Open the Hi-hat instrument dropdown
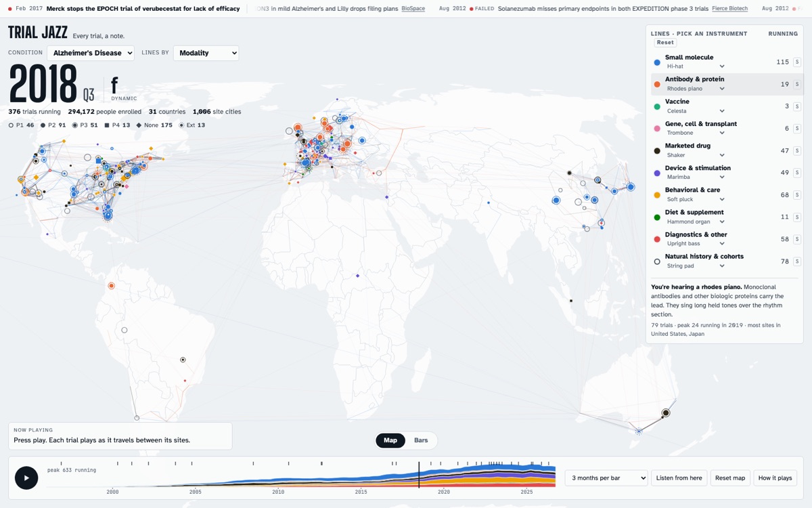 [x=696, y=66]
